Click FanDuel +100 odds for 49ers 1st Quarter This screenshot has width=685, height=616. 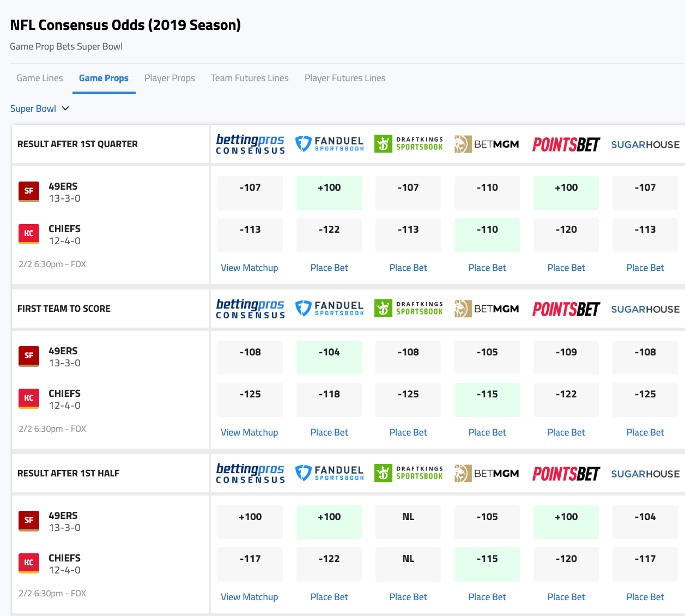(x=329, y=193)
